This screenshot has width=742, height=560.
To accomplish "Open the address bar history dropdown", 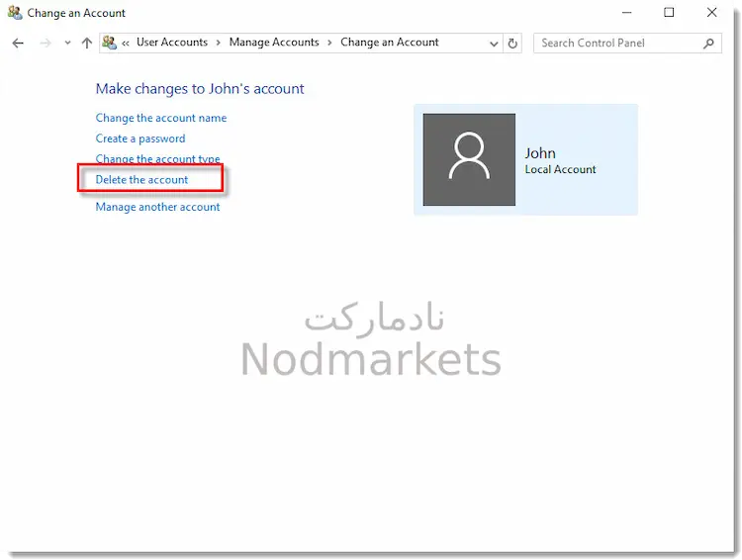I will [x=494, y=44].
